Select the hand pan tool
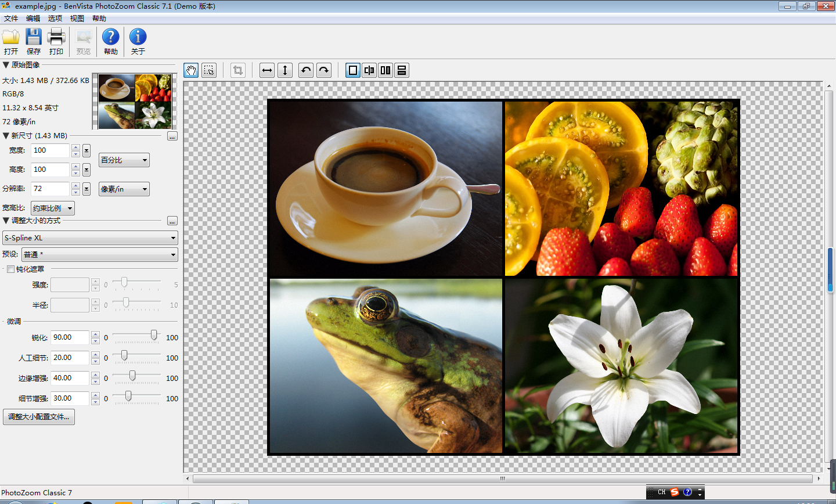 tap(191, 70)
